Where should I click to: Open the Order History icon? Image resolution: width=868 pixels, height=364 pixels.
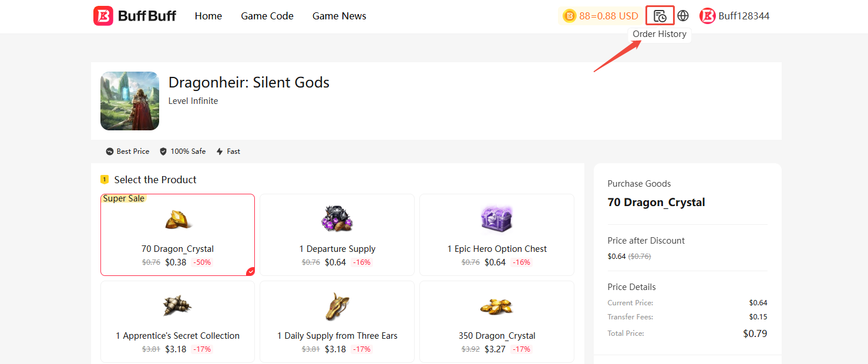click(660, 16)
